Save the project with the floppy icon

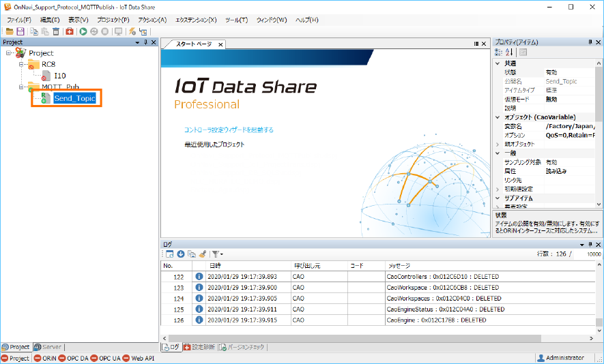pos(20,31)
